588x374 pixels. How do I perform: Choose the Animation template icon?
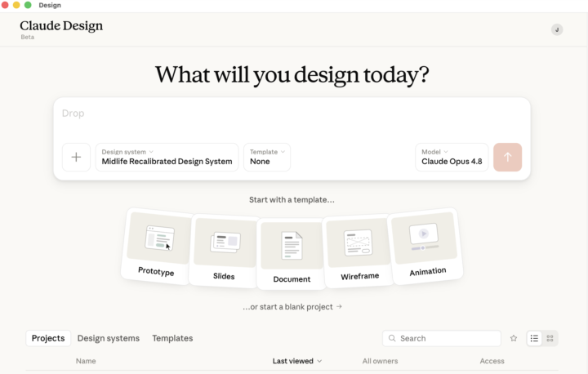[424, 237]
